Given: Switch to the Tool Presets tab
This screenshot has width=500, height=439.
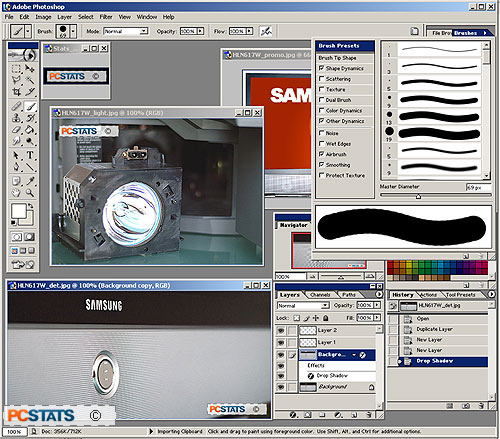Looking at the screenshot, I should click(460, 295).
